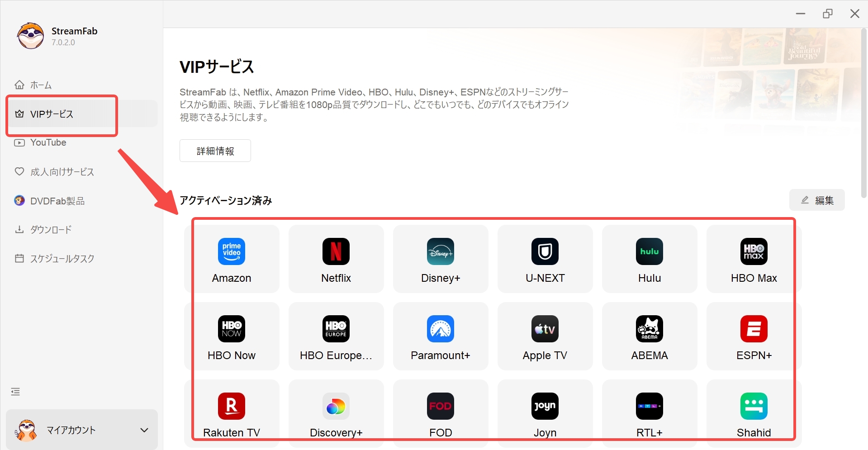Click the vertical scrollbar on the right
Viewport: 868px width, 450px height.
(x=864, y=113)
